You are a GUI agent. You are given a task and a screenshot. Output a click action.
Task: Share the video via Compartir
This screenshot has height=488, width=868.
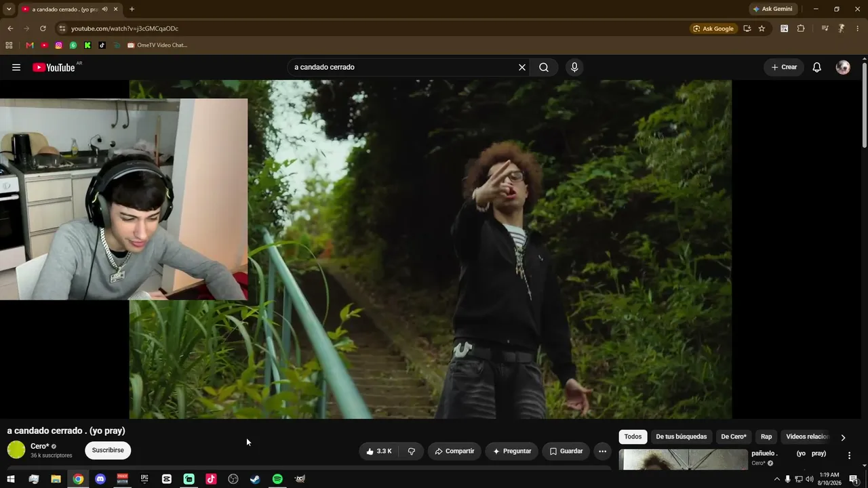454,451
